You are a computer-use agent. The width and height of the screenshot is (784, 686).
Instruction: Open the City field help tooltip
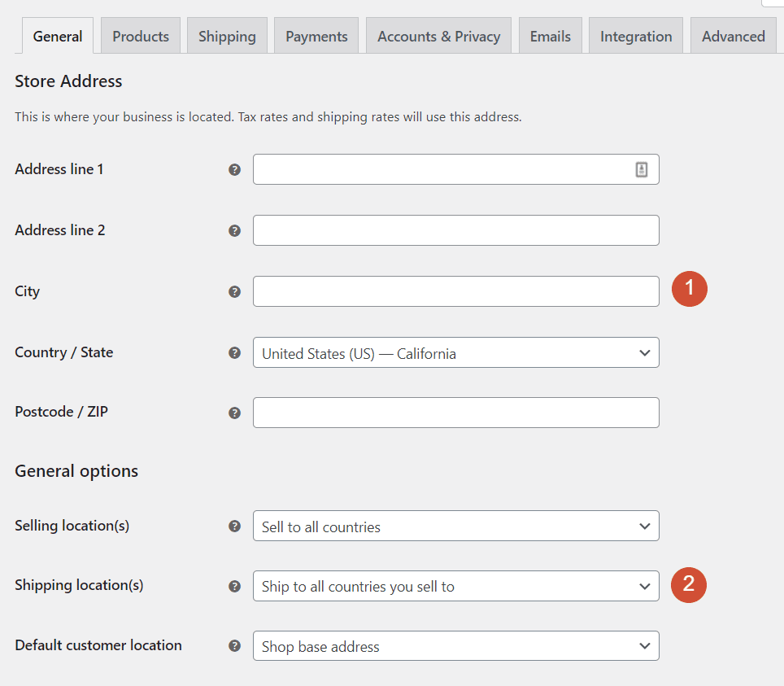234,291
